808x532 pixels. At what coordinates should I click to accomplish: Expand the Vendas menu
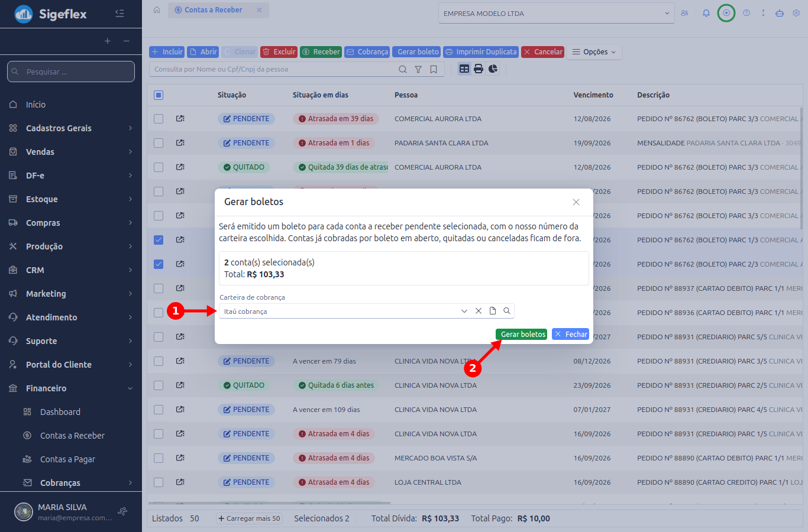[x=71, y=152]
